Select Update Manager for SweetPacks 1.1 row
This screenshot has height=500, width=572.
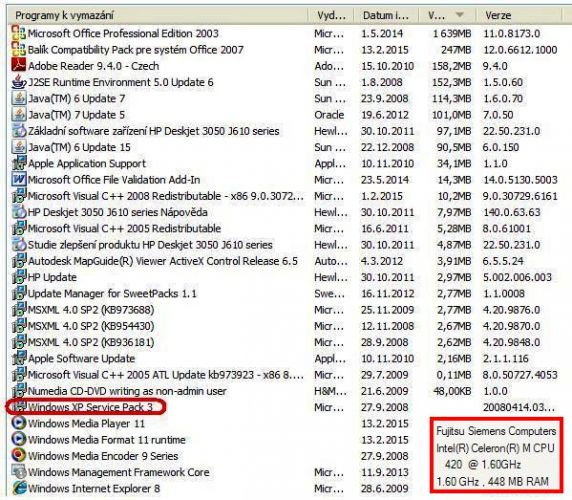tap(285, 293)
